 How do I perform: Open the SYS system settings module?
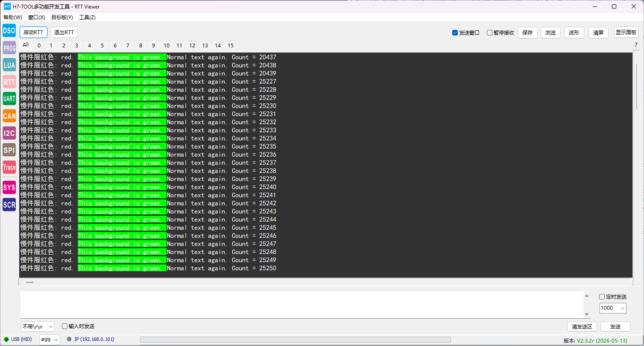tap(9, 188)
